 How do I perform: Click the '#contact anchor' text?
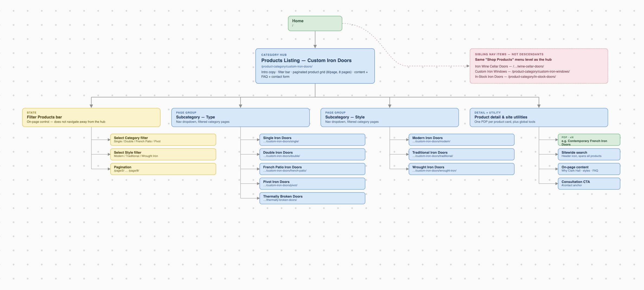[x=572, y=185]
